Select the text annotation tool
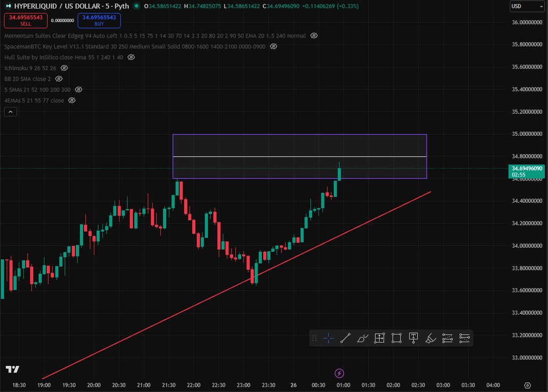 coord(414,338)
